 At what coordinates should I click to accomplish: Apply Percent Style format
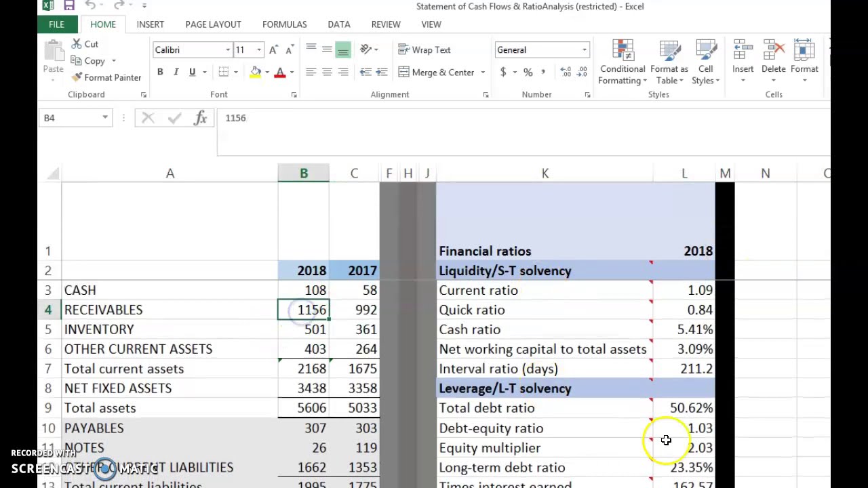[528, 72]
